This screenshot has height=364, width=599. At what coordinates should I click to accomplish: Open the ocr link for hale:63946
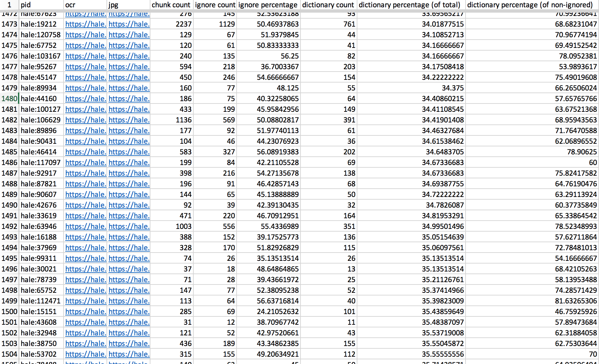86,226
